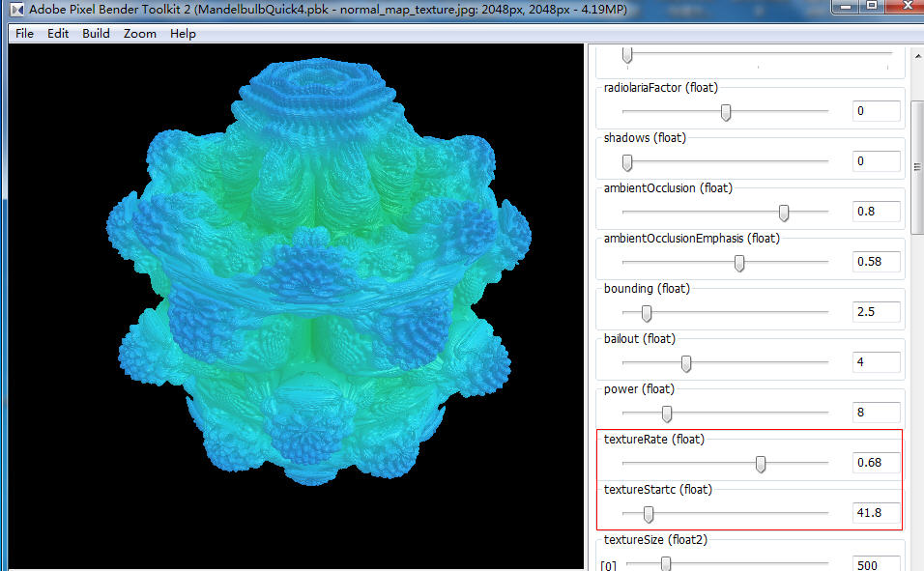
Task: Click the scrollbar up arrow in parameters panel
Action: 917,56
